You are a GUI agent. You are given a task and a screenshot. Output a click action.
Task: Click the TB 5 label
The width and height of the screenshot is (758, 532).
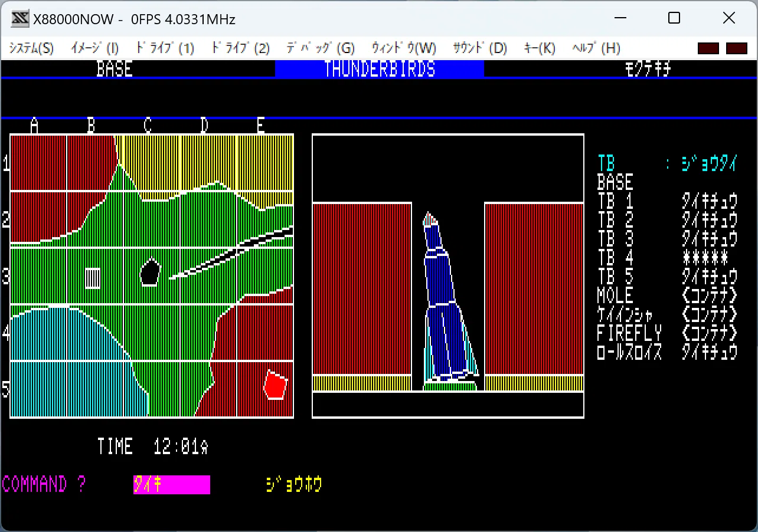point(615,277)
